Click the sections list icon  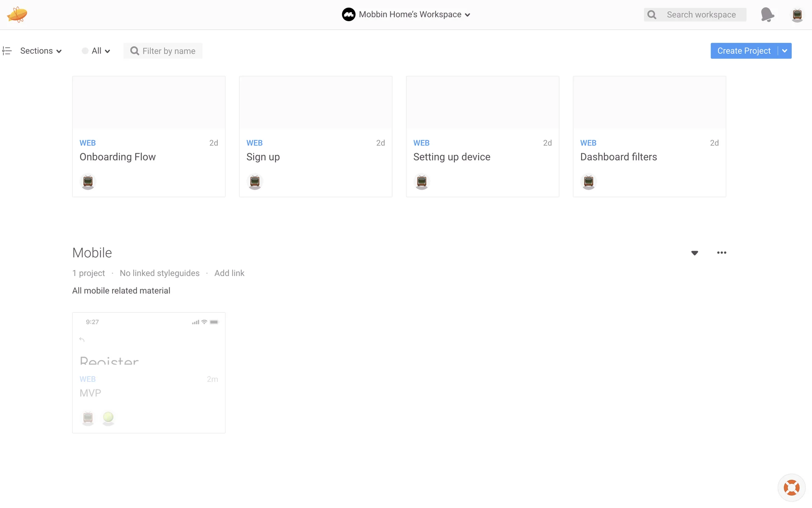click(7, 51)
